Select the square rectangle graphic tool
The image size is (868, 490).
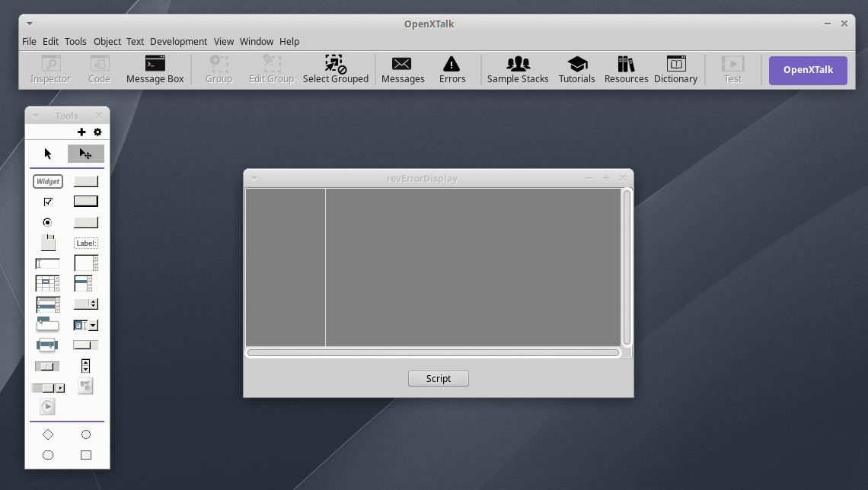click(x=86, y=455)
